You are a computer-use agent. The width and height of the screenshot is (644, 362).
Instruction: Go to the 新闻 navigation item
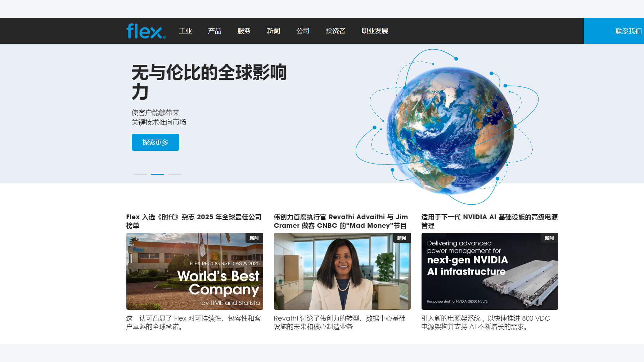pos(273,31)
